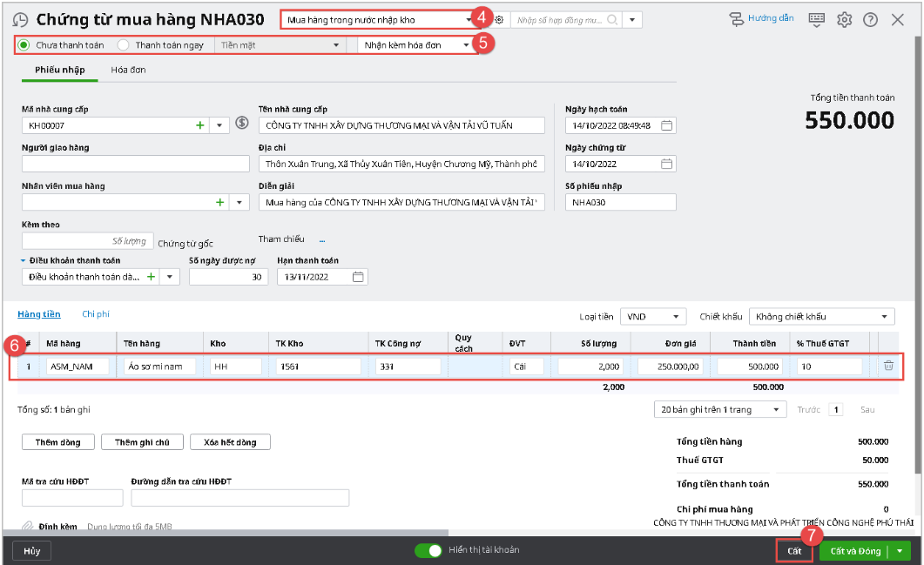Click the green plus in Nhân viên mua hàng

[220, 202]
